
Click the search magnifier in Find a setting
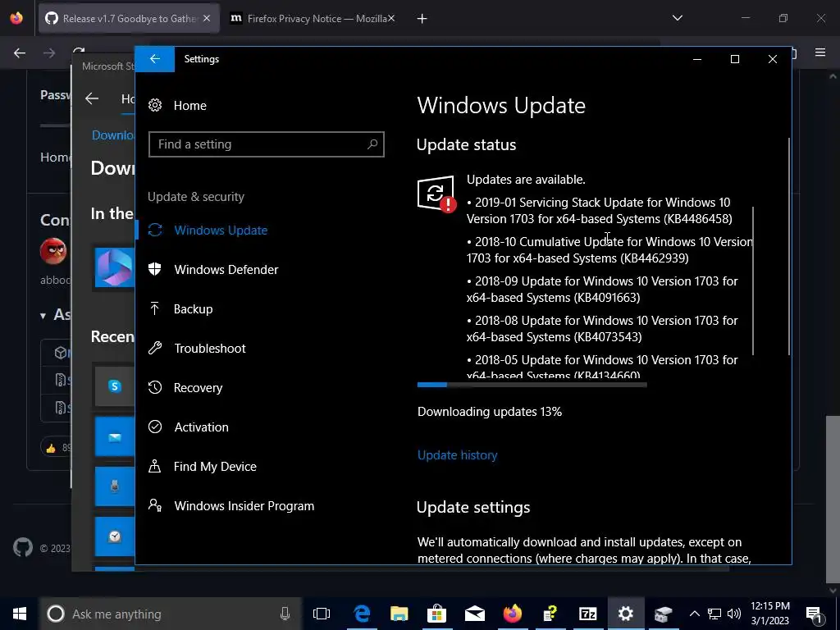[372, 144]
